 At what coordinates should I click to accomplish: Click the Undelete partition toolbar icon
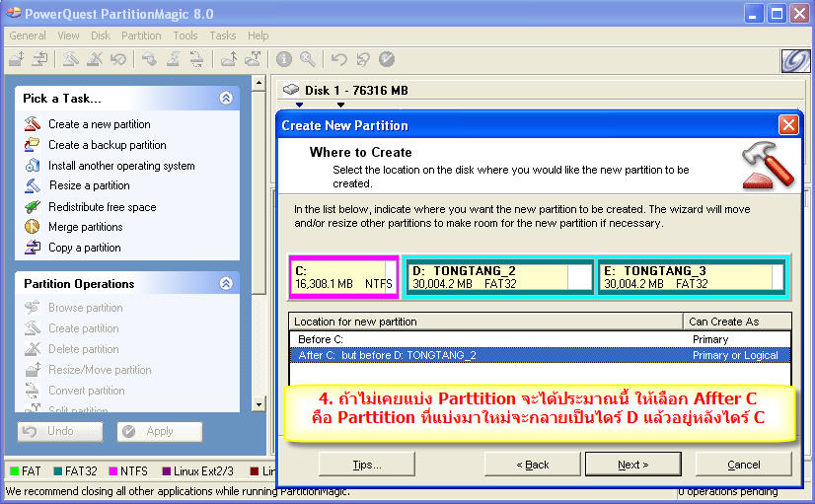pyautogui.click(x=118, y=59)
